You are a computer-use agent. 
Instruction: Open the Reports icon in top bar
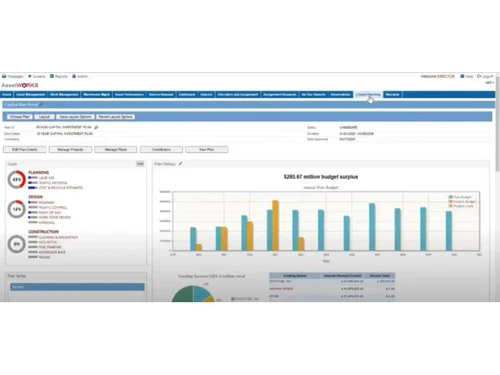pos(52,76)
